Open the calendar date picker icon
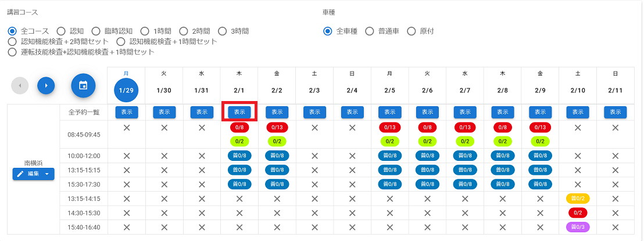The image size is (644, 241). coord(83,85)
